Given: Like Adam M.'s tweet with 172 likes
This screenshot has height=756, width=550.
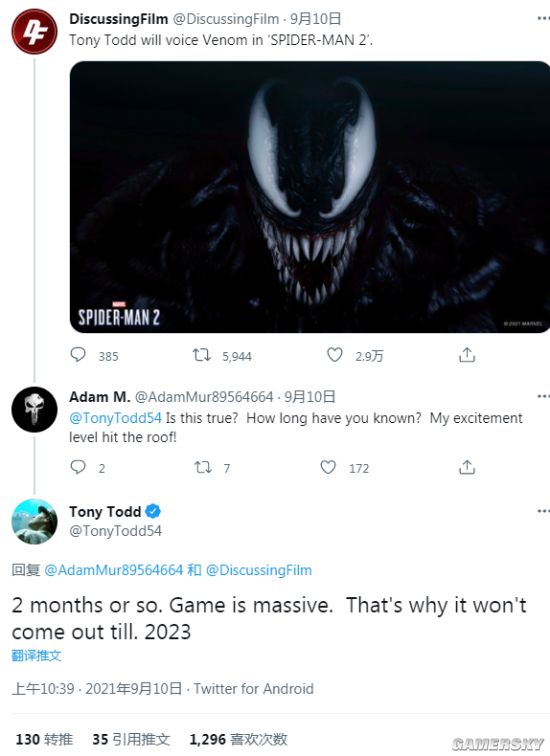Looking at the screenshot, I should 328,467.
